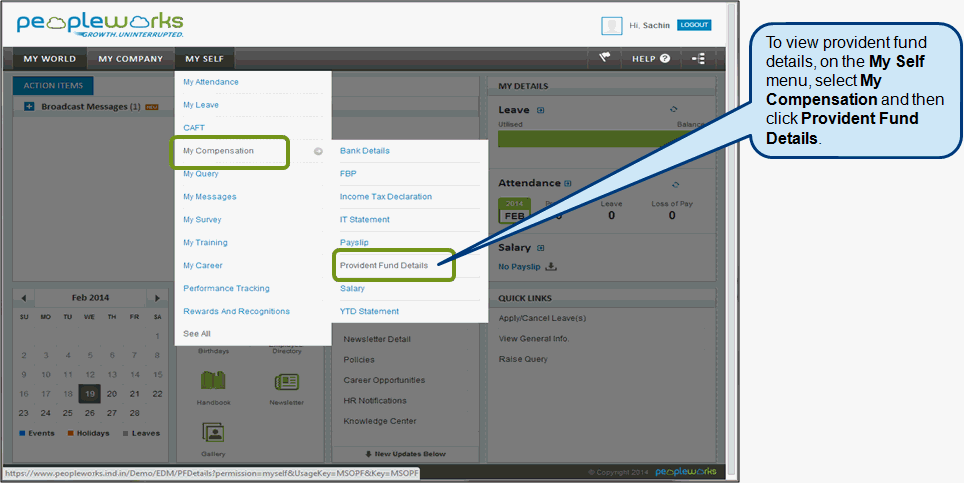The height and width of the screenshot is (483, 964).
Task: Select My Career menu item
Action: [203, 265]
